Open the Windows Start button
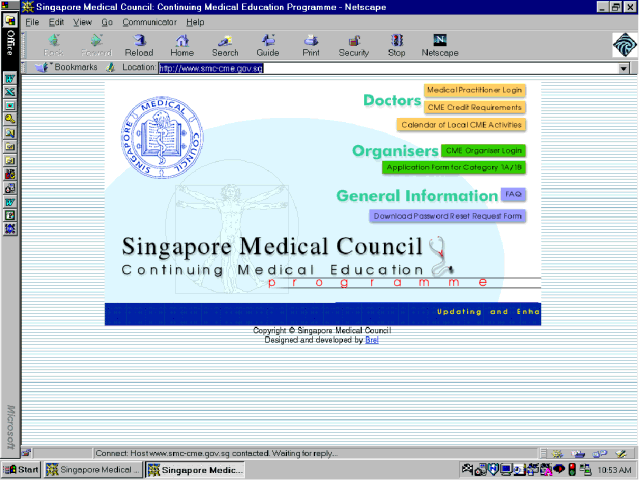 tap(21, 470)
